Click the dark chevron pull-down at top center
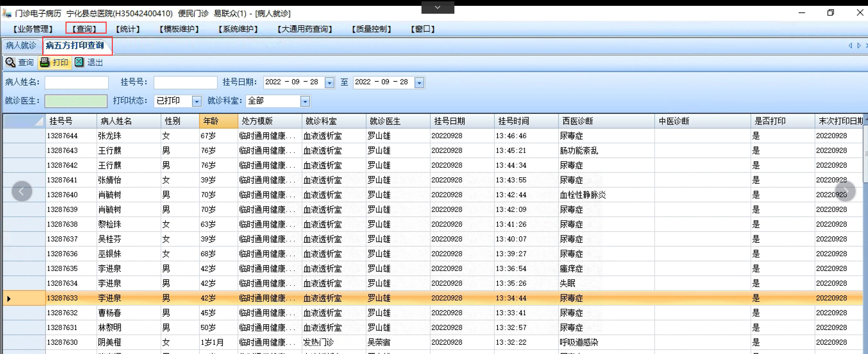The width and height of the screenshot is (868, 354). point(438,7)
